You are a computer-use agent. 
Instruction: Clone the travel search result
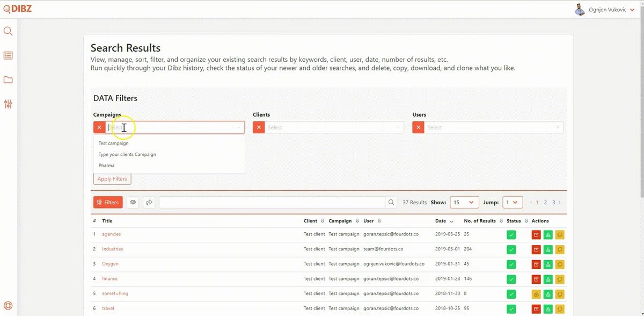[x=560, y=309]
